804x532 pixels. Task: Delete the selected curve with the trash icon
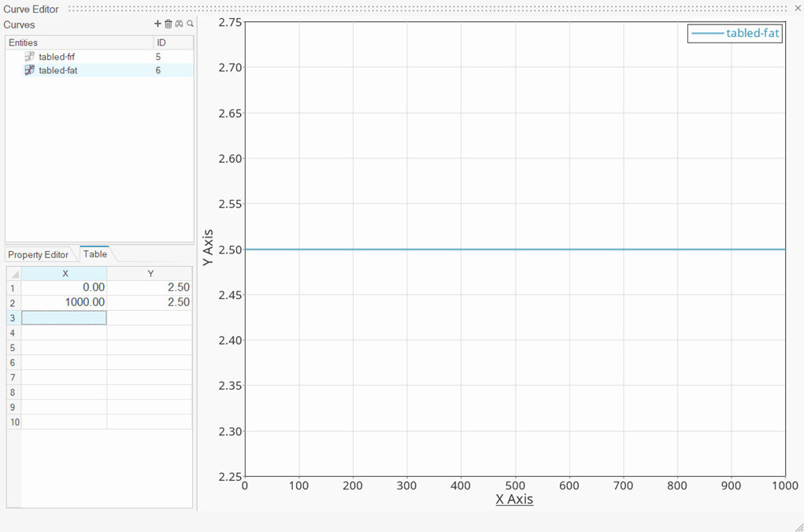point(169,24)
